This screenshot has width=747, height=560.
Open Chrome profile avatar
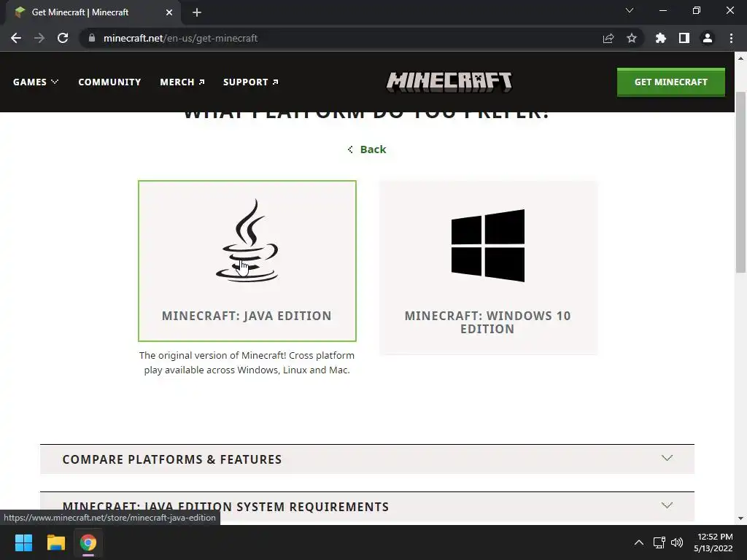point(708,38)
